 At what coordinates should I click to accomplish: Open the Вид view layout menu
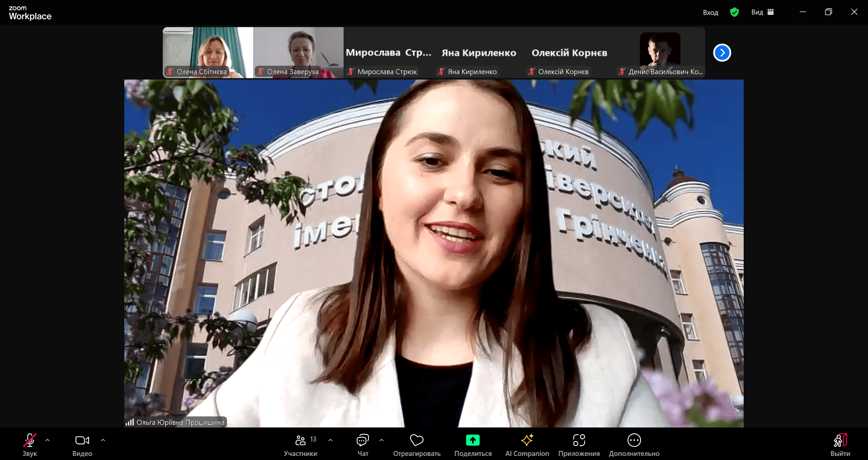point(762,12)
